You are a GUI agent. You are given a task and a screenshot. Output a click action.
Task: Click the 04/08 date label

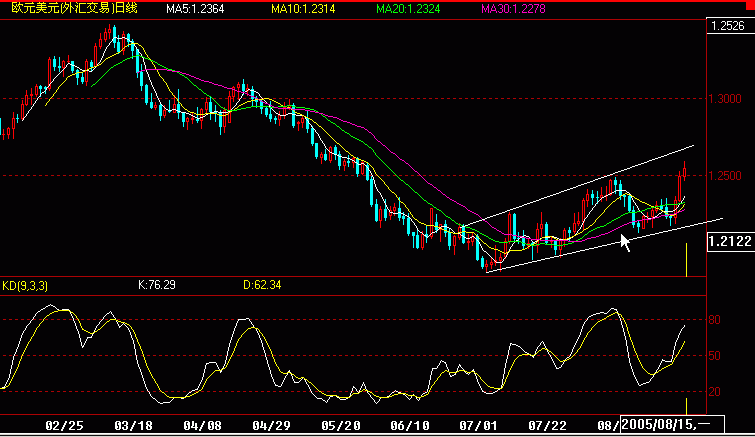coord(203,425)
